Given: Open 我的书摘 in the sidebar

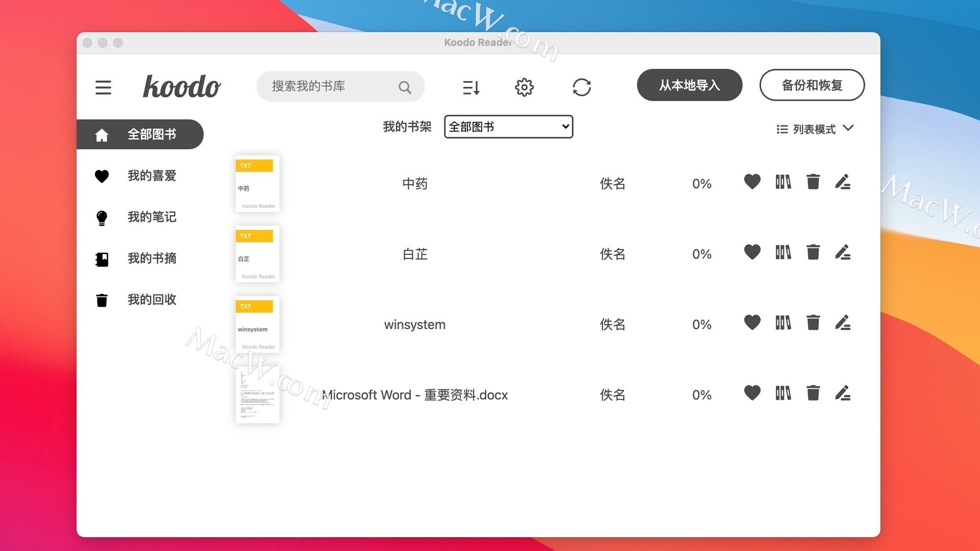Looking at the screenshot, I should (136, 258).
